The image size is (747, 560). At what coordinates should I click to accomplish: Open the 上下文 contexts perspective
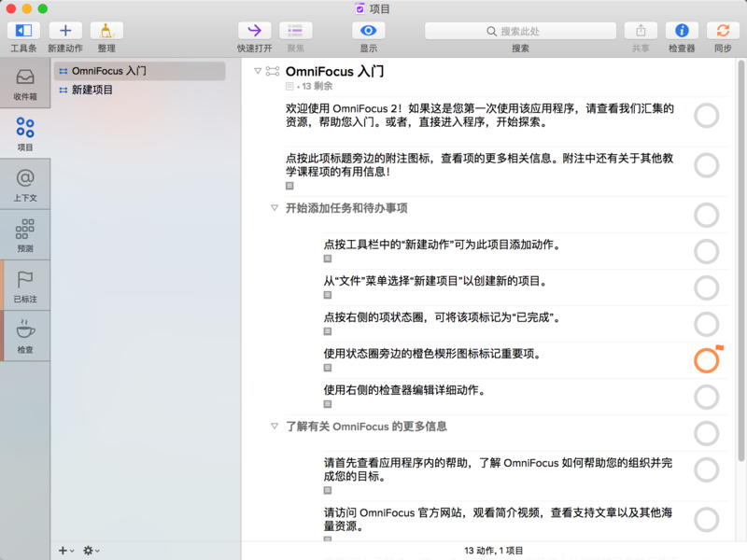coord(25,184)
